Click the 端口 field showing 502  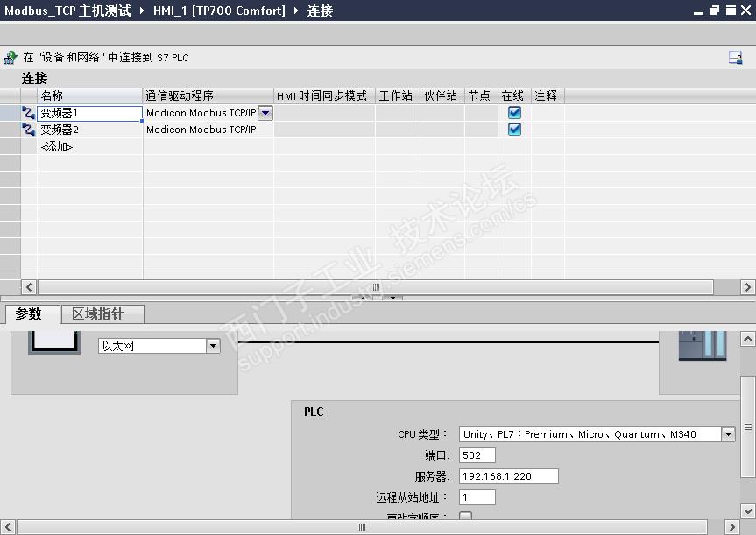[x=477, y=455]
